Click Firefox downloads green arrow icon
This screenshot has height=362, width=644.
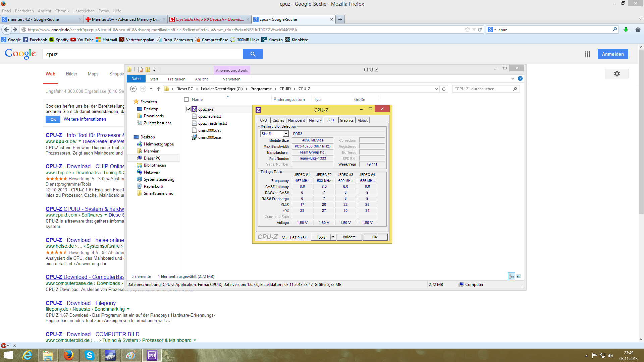coord(626,29)
